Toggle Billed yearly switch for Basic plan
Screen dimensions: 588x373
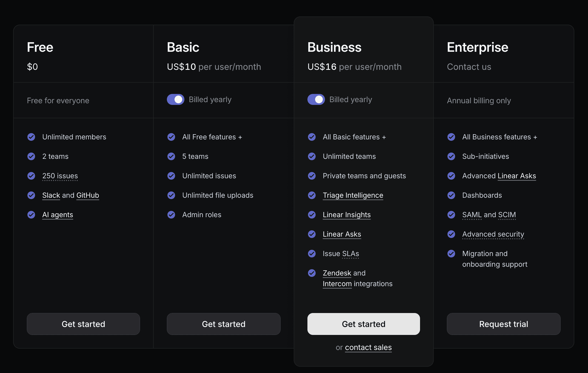coord(176,99)
